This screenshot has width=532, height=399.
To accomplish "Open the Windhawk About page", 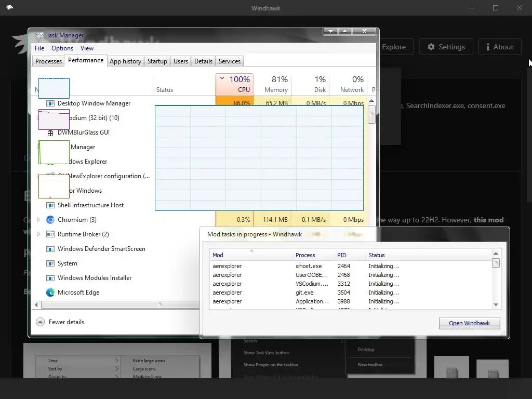I will tap(500, 47).
